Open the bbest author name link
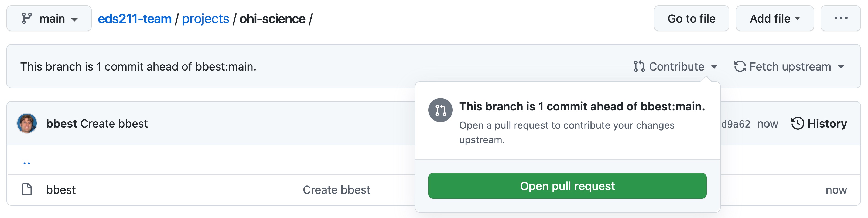 [x=62, y=124]
